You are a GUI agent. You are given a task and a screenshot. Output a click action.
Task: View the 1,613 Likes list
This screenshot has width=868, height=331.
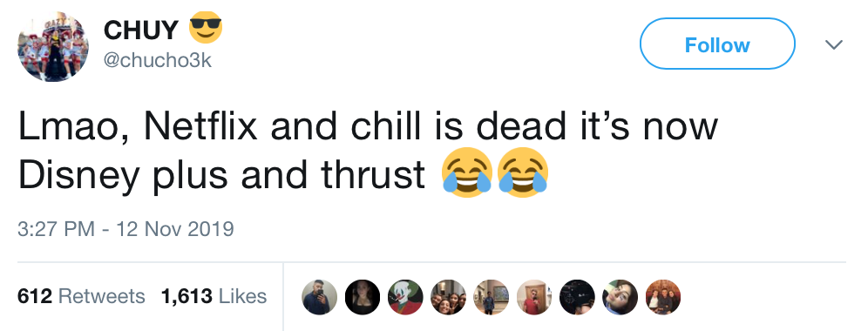tap(214, 296)
